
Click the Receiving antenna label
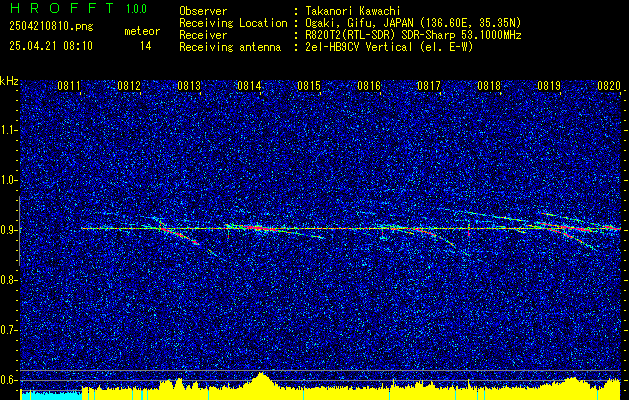point(230,47)
